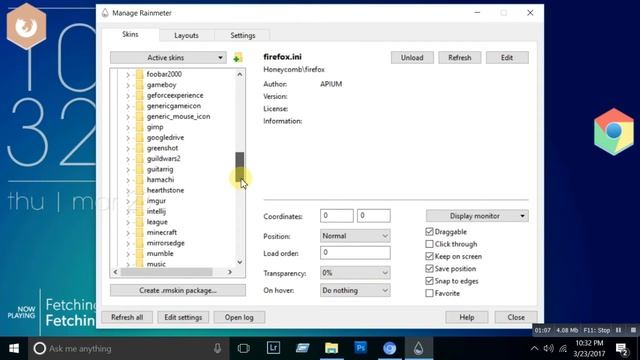Open the Transparency dropdown
This screenshot has width=640, height=360.
pyautogui.click(x=355, y=273)
